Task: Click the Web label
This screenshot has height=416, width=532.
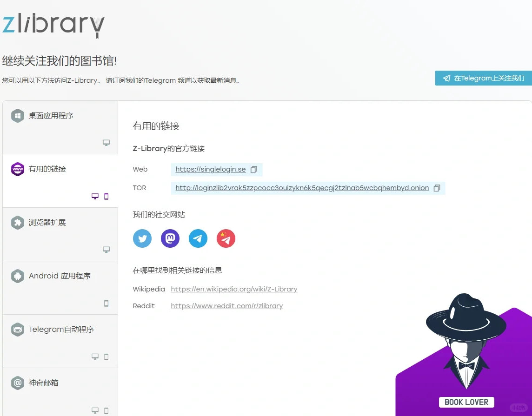Action: pos(140,169)
